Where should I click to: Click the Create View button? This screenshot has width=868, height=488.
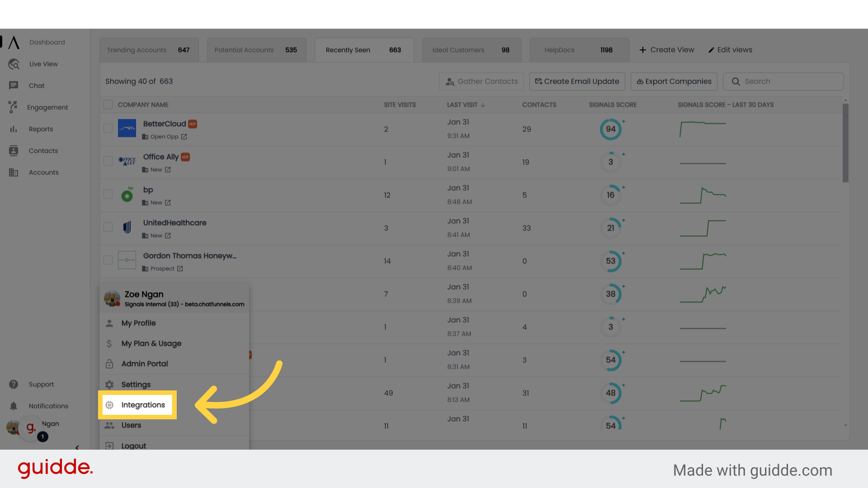tap(667, 50)
